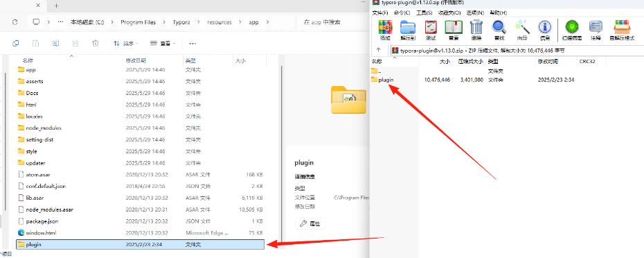Click Explorer's rename toolbar icon
The image size is (644, 258).
coord(55,43)
